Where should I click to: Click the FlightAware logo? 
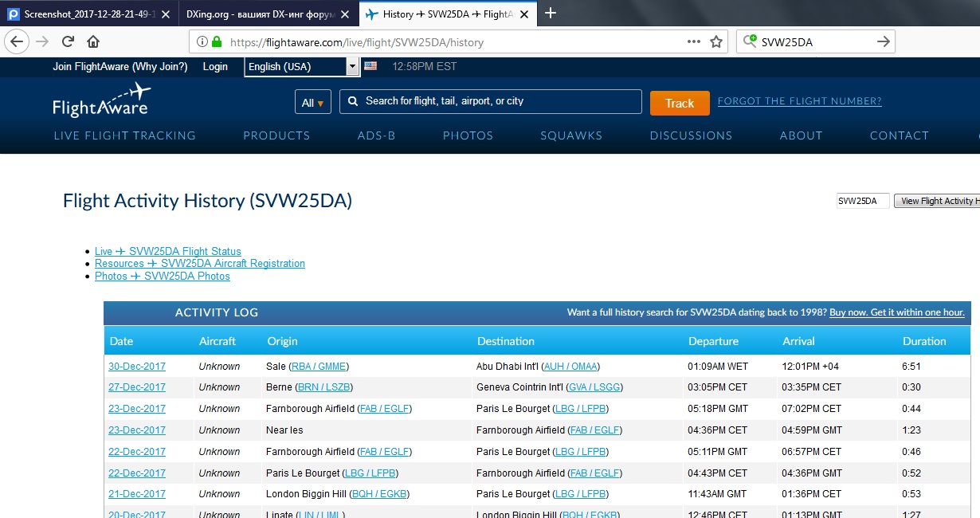pos(101,100)
